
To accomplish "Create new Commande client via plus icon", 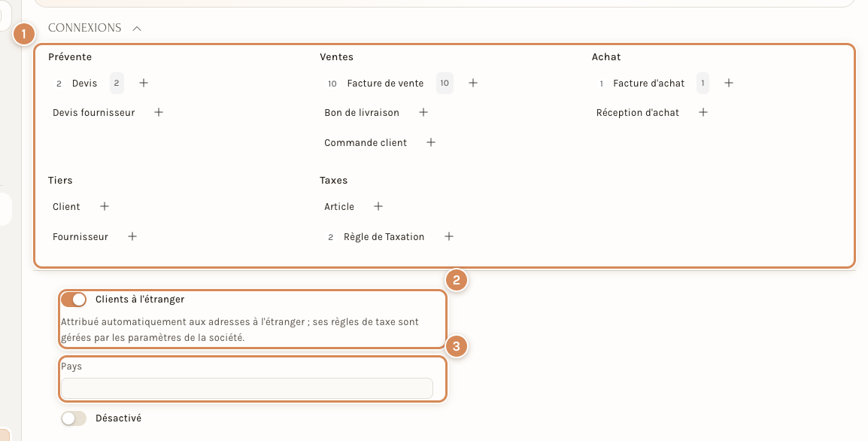I will point(431,142).
